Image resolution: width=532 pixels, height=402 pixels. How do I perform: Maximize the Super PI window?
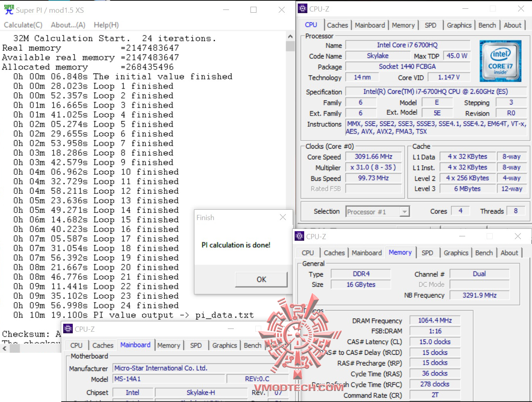[x=253, y=10]
